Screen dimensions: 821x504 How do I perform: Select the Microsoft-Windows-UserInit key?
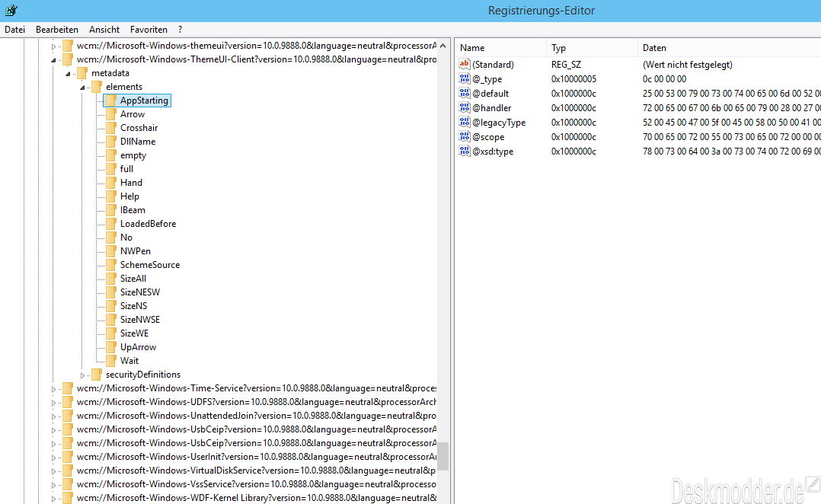coord(257,457)
